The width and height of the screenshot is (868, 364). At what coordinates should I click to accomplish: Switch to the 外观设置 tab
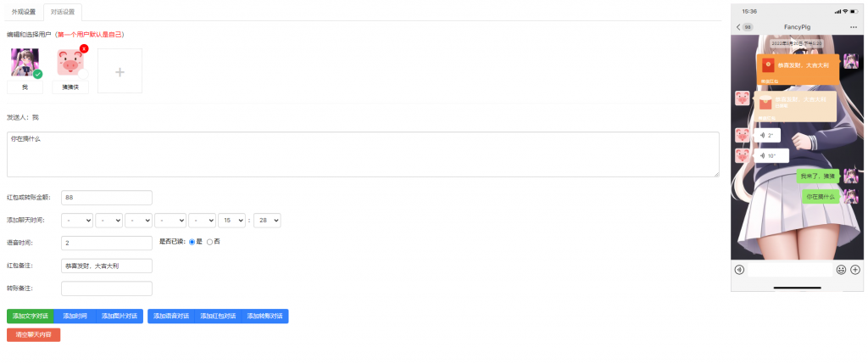pyautogui.click(x=24, y=12)
